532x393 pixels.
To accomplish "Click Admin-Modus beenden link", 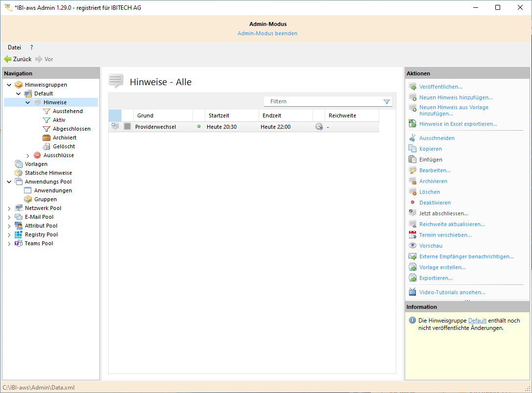I will point(267,33).
